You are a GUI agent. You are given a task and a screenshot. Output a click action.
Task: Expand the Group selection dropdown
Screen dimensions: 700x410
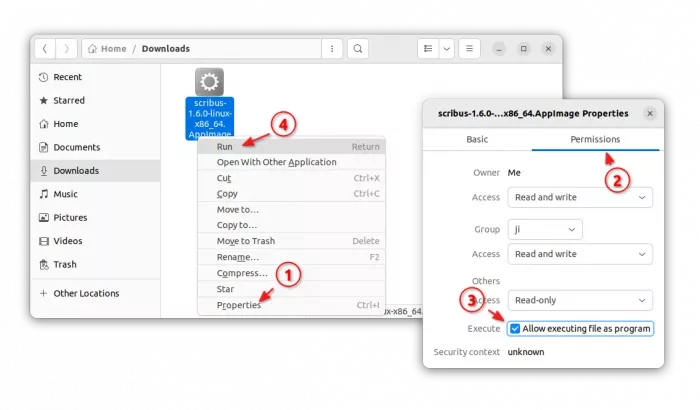point(545,229)
